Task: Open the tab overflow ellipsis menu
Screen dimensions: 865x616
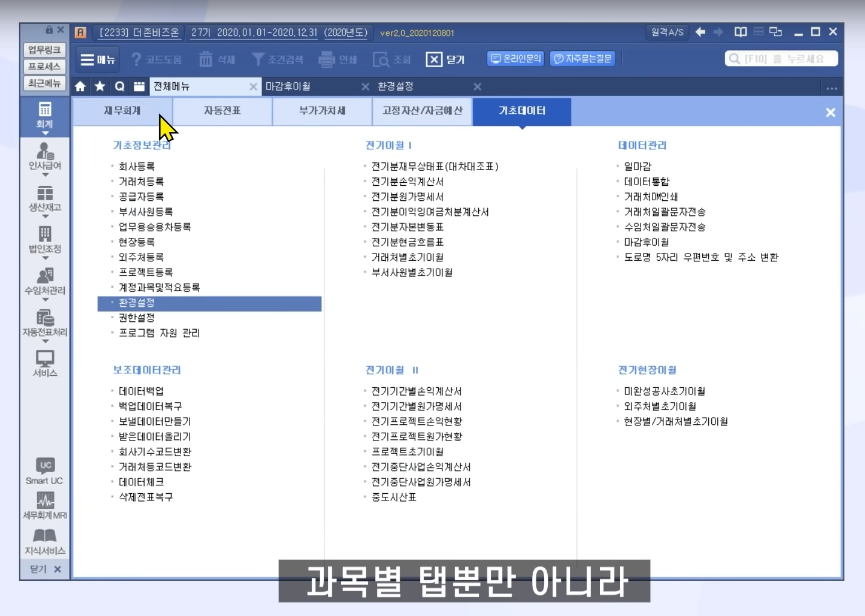Action: point(832,88)
